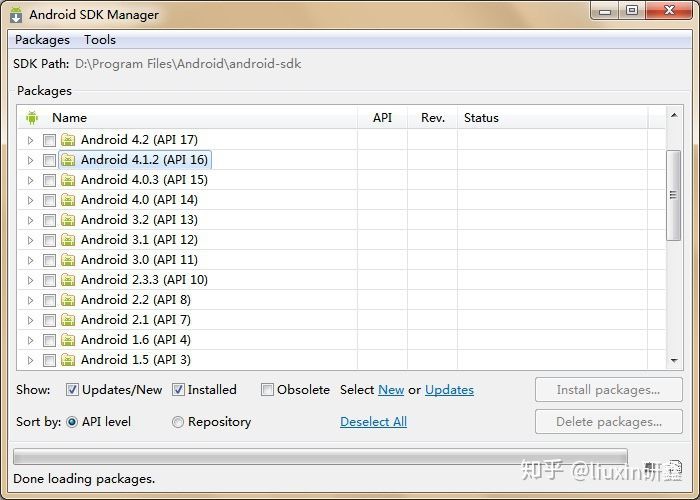This screenshot has width=700, height=500.
Task: Check the Android 1.5 (API 3) checkbox
Action: click(49, 360)
